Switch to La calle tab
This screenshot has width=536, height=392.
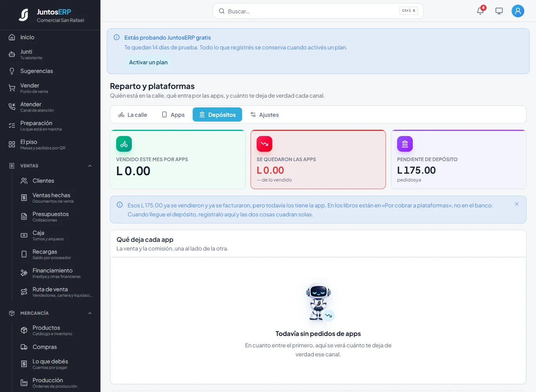coord(133,115)
